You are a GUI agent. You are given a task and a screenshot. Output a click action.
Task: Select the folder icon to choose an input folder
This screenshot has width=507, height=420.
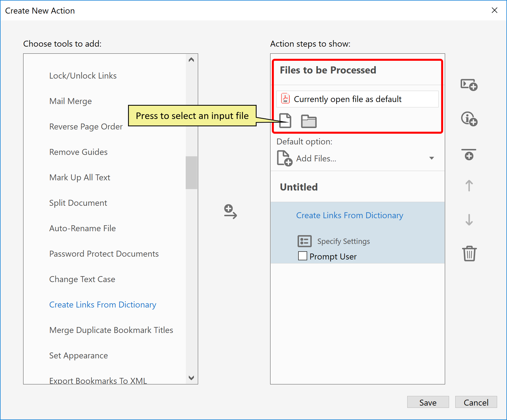click(x=309, y=121)
